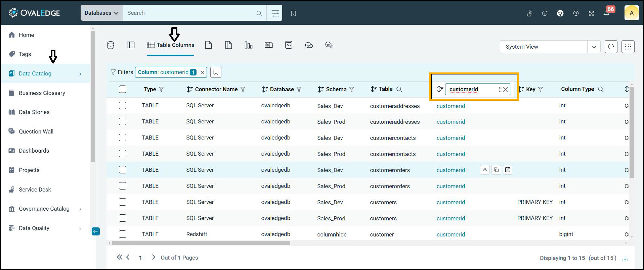Screen dimensions: 644x270
Task: Open the bookmark icon beside search bar
Action: [x=293, y=13]
